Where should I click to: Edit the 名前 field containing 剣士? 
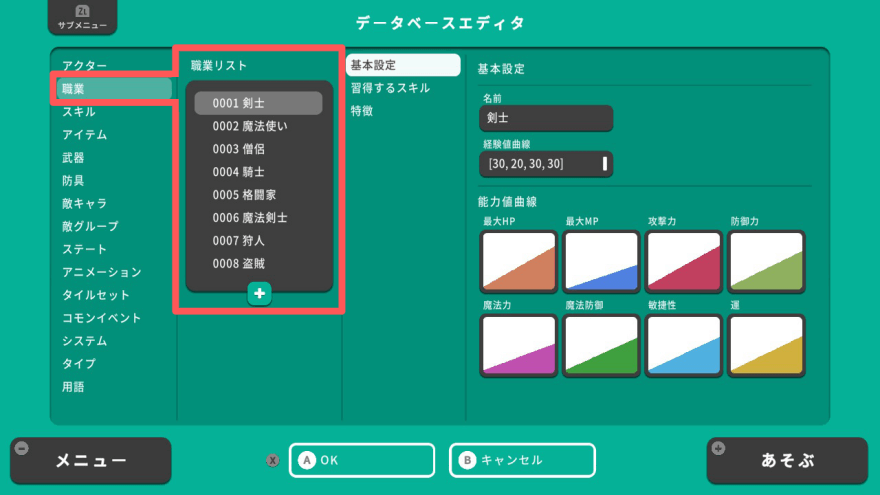[545, 118]
